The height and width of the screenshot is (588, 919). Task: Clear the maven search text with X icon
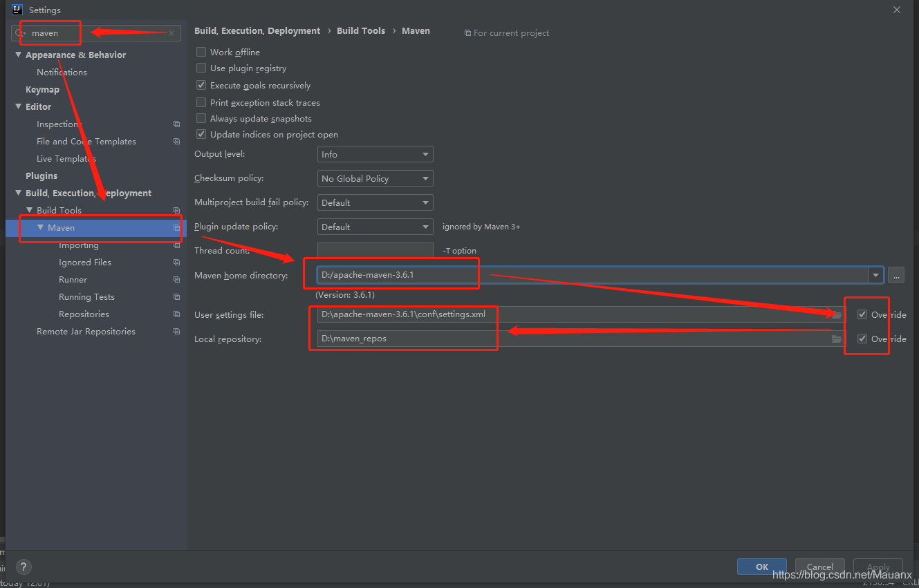[x=171, y=33]
